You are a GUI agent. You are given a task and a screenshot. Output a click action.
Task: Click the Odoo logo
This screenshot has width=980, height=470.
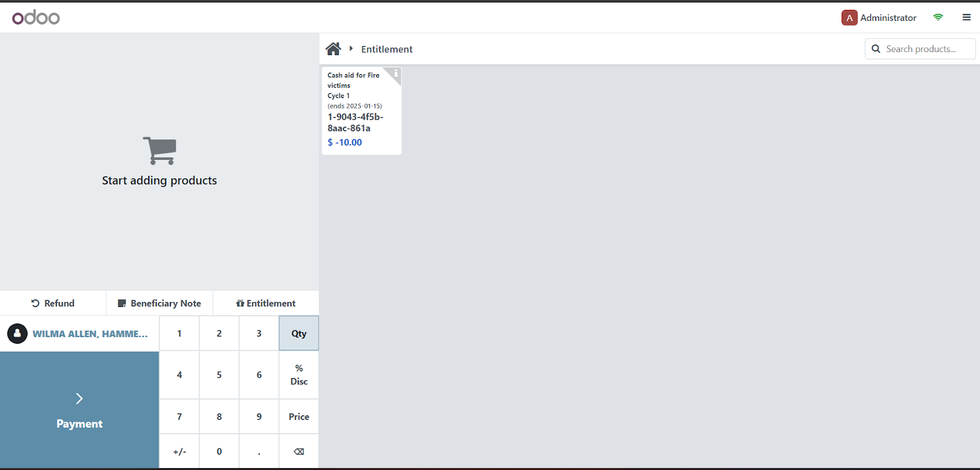point(36,18)
